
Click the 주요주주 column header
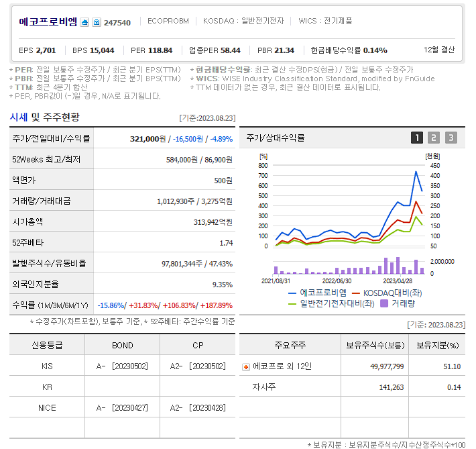pyautogui.click(x=290, y=345)
